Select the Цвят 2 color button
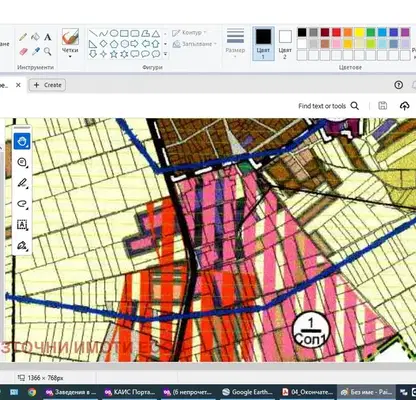 coord(285,43)
